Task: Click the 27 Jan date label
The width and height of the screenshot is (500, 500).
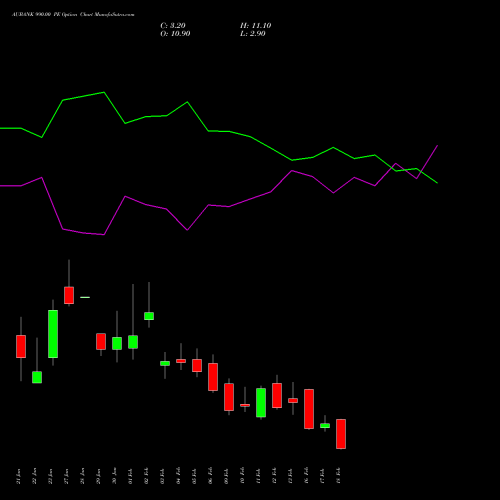Action: pyautogui.click(x=67, y=476)
